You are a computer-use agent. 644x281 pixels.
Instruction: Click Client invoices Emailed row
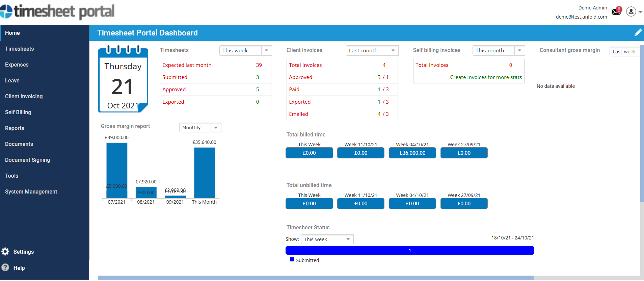point(342,114)
